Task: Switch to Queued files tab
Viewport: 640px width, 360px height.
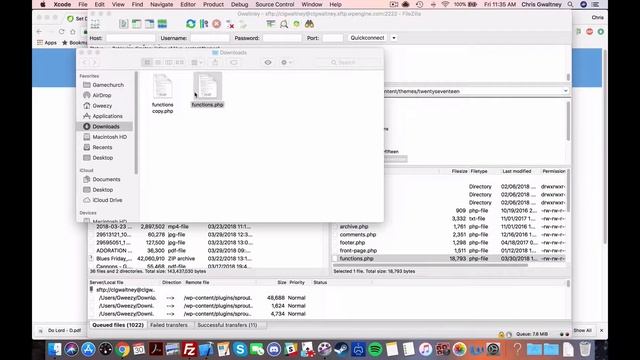Action: [118, 325]
